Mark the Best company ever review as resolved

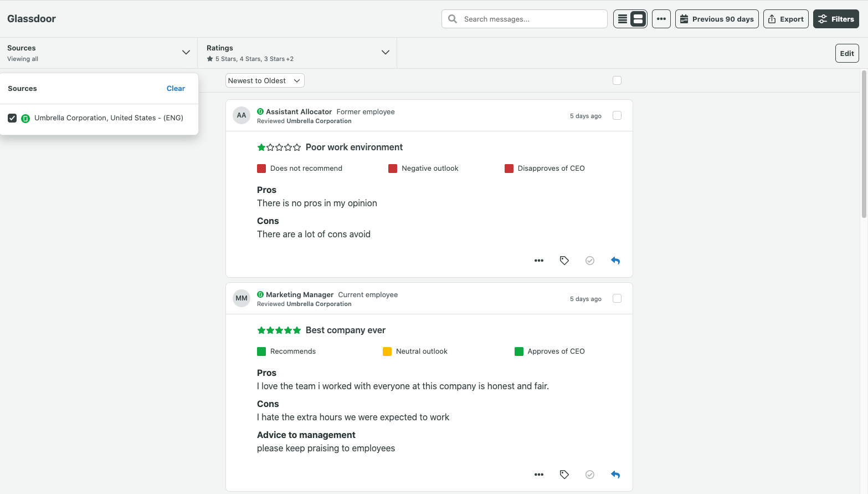[x=589, y=474]
